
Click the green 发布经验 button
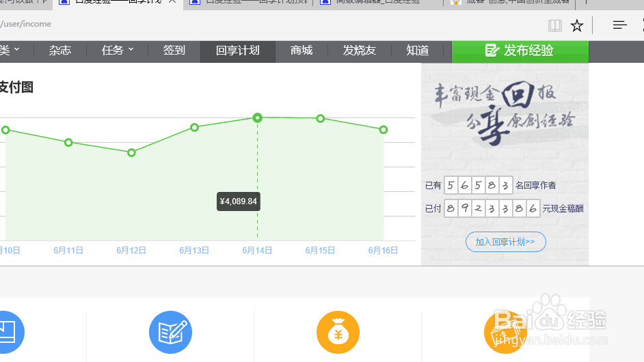pyautogui.click(x=520, y=52)
